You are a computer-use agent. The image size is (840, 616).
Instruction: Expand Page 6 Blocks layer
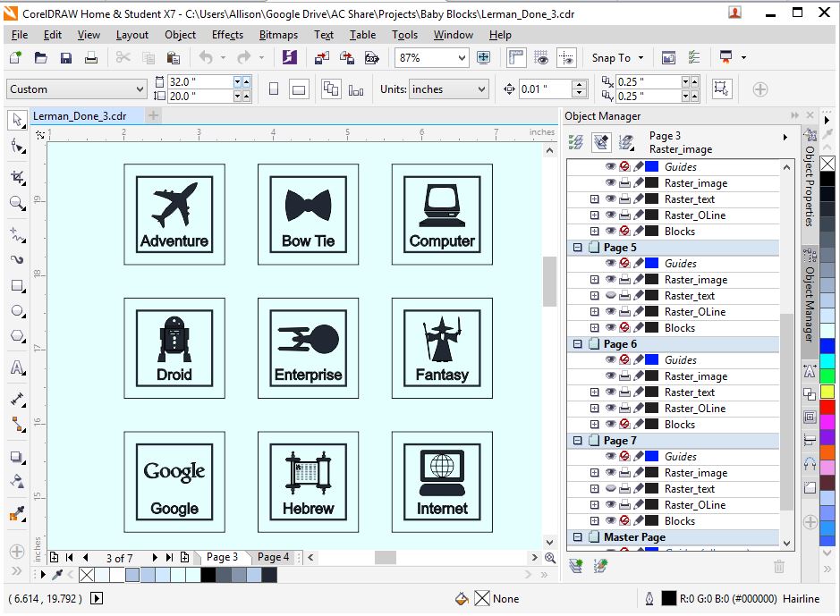click(594, 425)
